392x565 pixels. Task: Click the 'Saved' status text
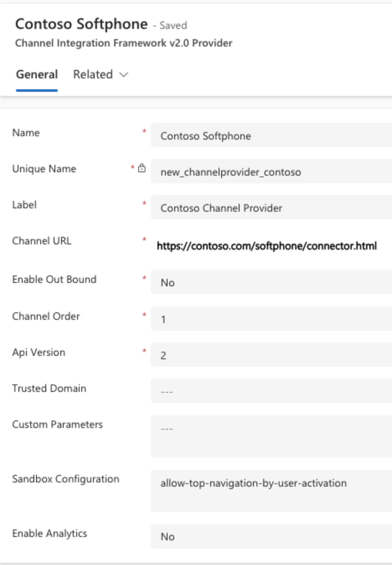click(x=173, y=26)
